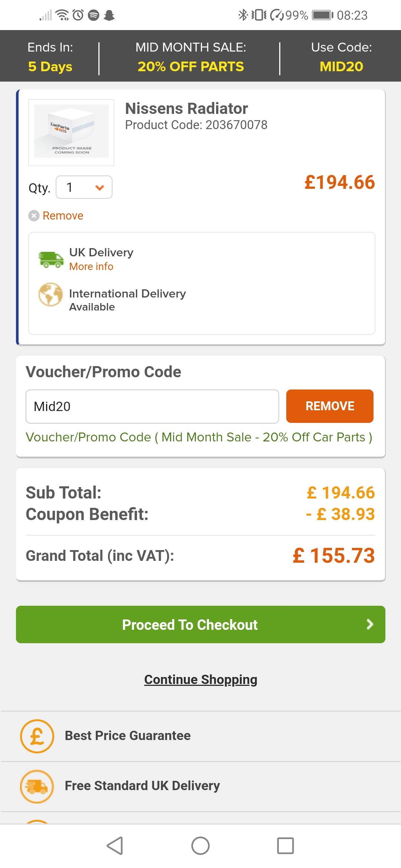Screen dimensions: 401x868
Task: Click the orange chevron in quantity selector
Action: (100, 188)
